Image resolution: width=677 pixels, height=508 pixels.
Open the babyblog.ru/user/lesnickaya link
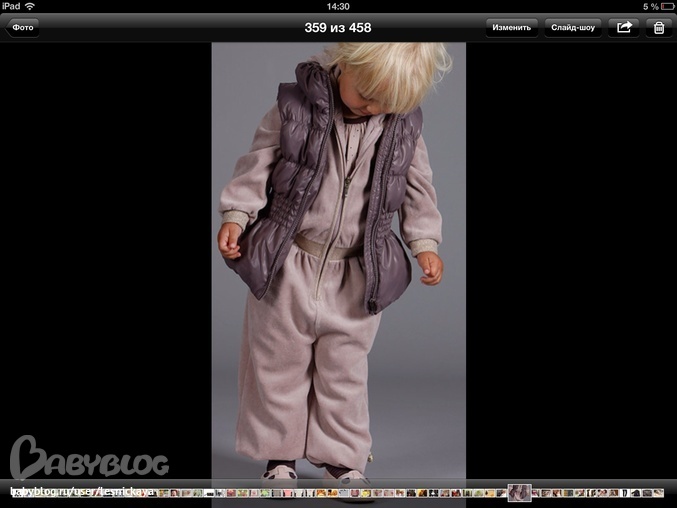82,491
